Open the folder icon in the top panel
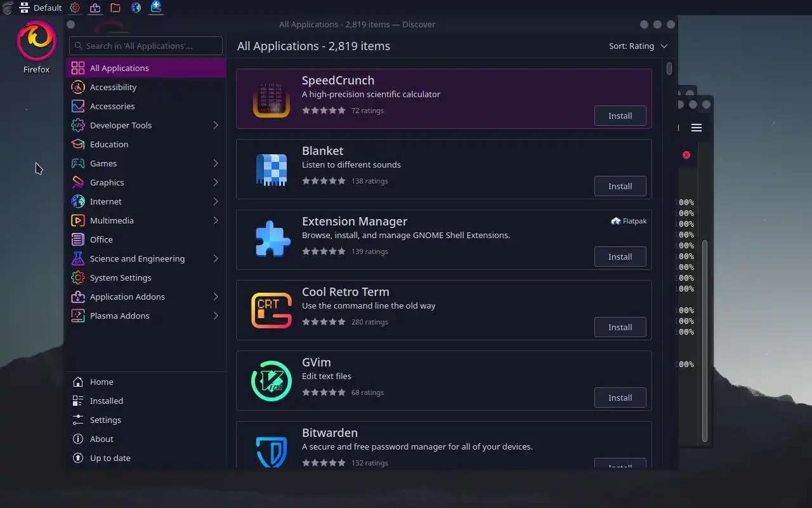This screenshot has width=812, height=508. tap(115, 8)
